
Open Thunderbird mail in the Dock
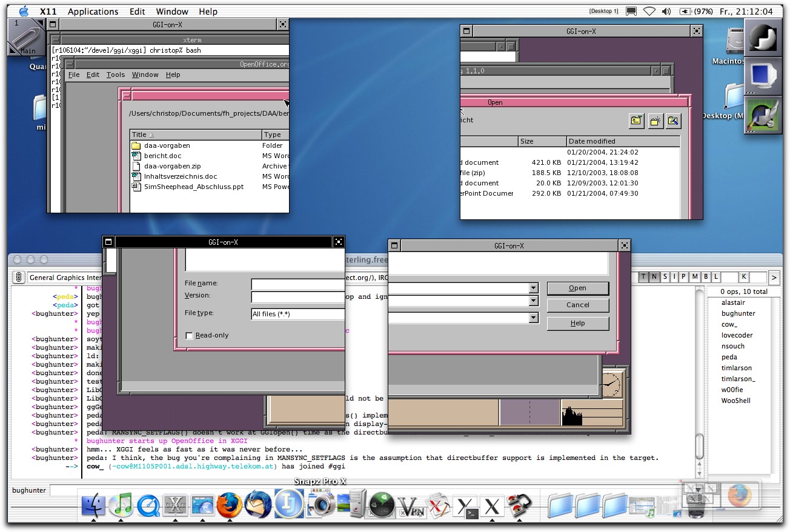pyautogui.click(x=257, y=505)
